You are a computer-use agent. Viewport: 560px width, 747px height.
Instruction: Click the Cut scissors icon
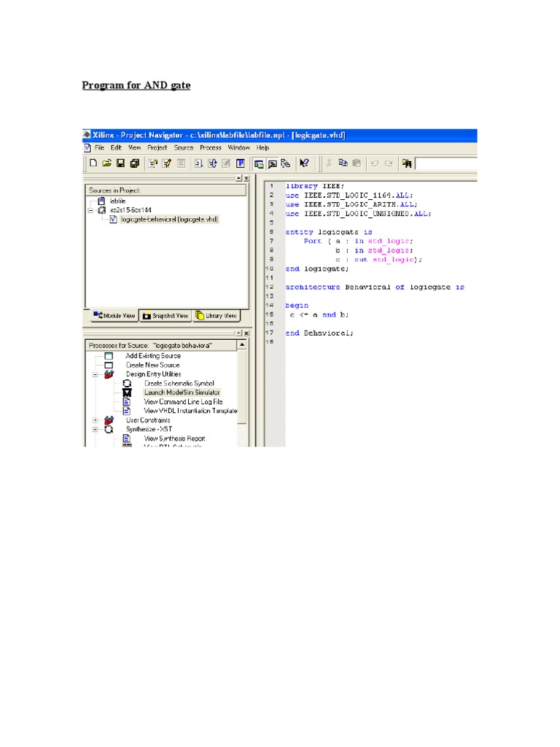pos(329,163)
